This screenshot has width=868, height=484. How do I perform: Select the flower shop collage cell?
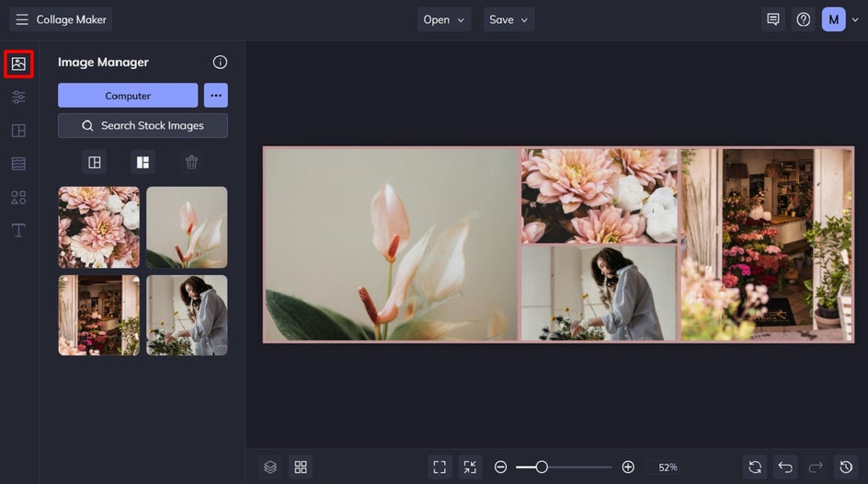pyautogui.click(x=767, y=244)
